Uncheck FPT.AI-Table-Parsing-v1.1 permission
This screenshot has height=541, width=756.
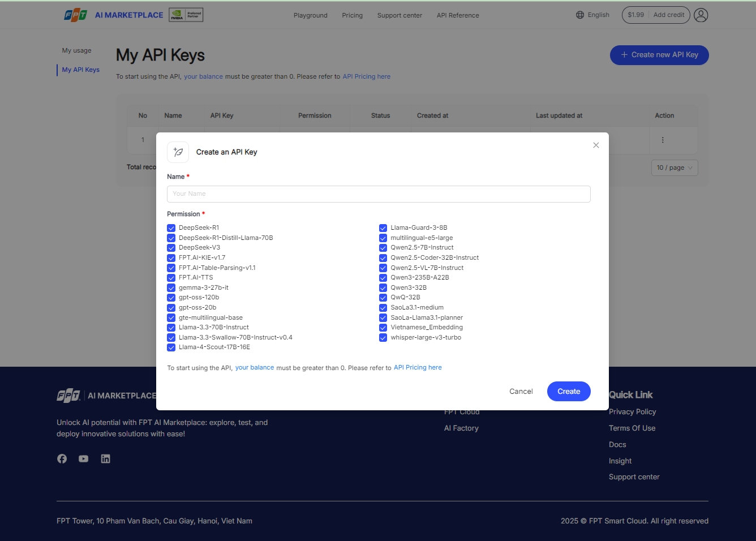tap(171, 268)
